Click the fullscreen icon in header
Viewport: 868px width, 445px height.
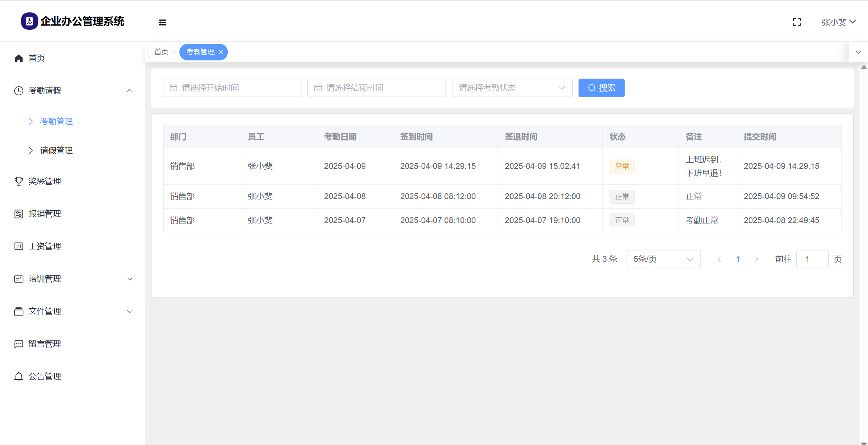pyautogui.click(x=797, y=22)
